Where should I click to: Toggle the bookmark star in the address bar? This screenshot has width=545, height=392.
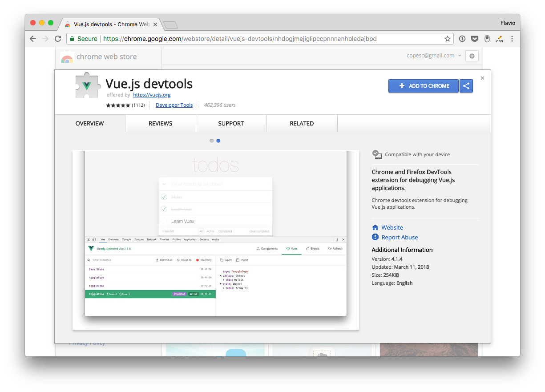coord(447,39)
